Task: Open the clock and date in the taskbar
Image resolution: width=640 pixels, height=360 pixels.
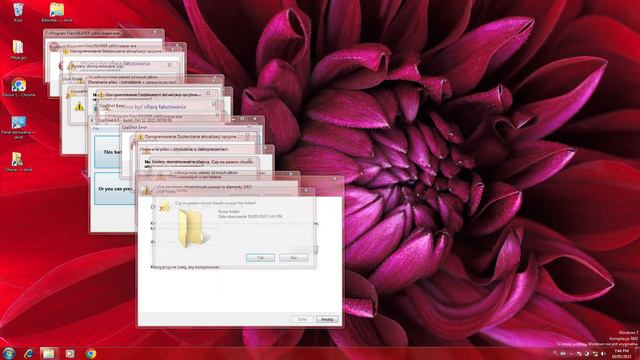Action: pyautogui.click(x=621, y=353)
